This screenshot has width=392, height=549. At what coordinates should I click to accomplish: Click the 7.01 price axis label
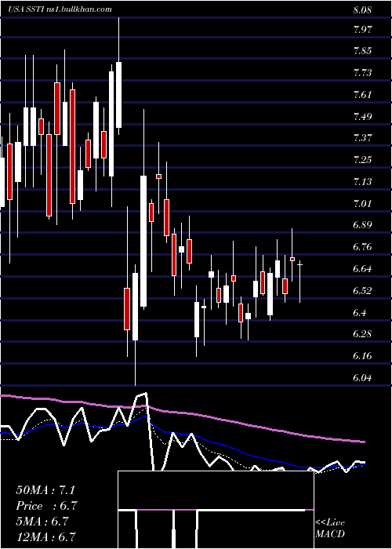tap(362, 203)
